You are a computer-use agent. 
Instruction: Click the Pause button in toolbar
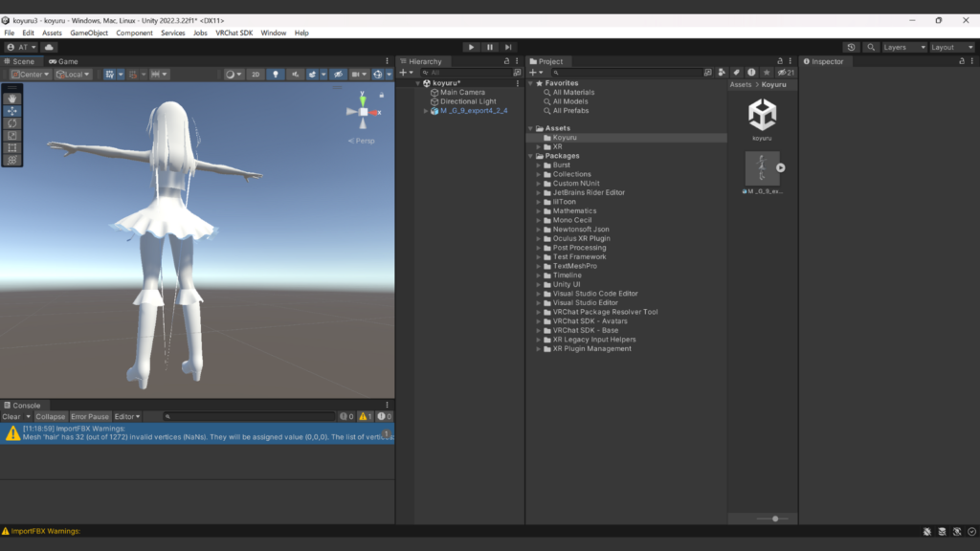point(490,47)
